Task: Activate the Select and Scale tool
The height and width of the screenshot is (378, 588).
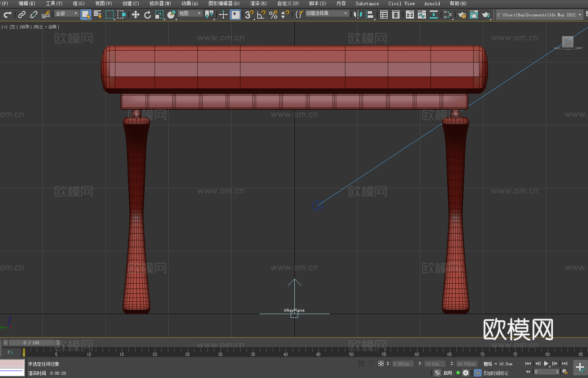Action: point(159,14)
